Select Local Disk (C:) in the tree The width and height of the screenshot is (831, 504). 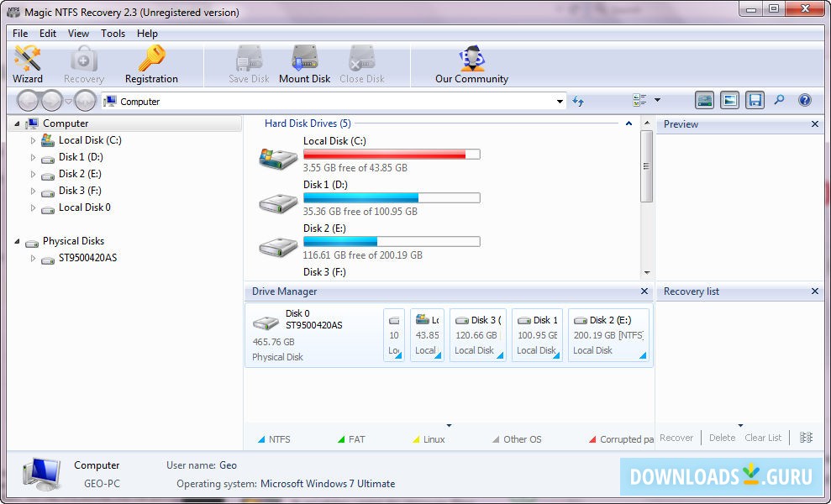click(90, 140)
